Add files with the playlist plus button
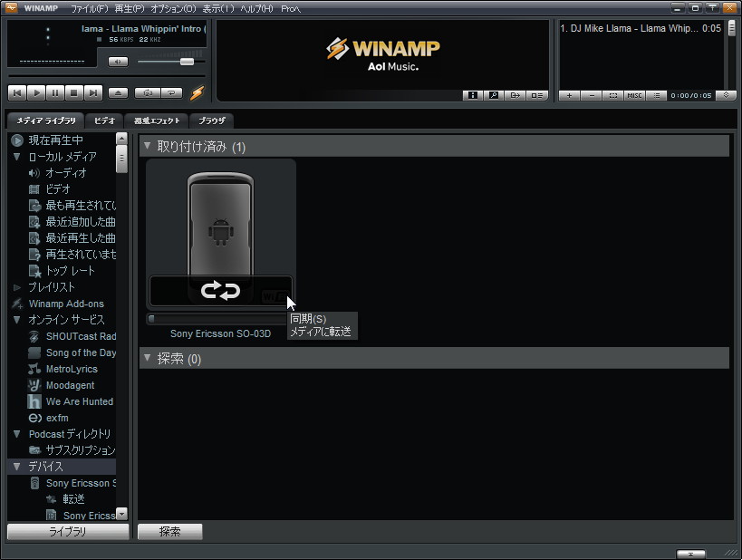Image resolution: width=742 pixels, height=560 pixels. point(569,95)
